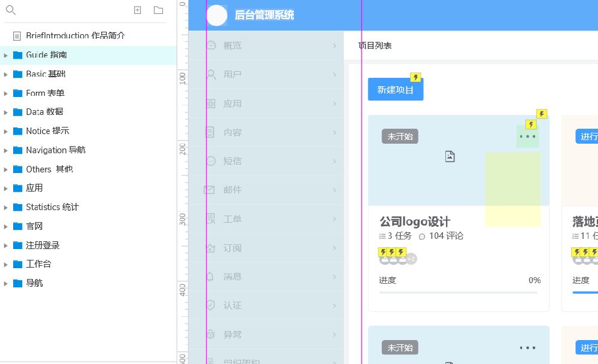Click the 邮件 envelope icon in the sidebar
This screenshot has width=598, height=364.
[x=210, y=190]
